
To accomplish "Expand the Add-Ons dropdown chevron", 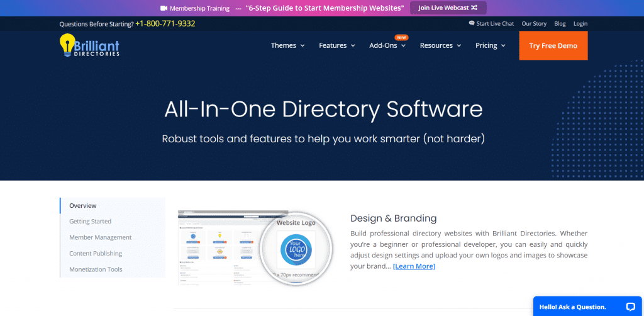I will tap(403, 45).
